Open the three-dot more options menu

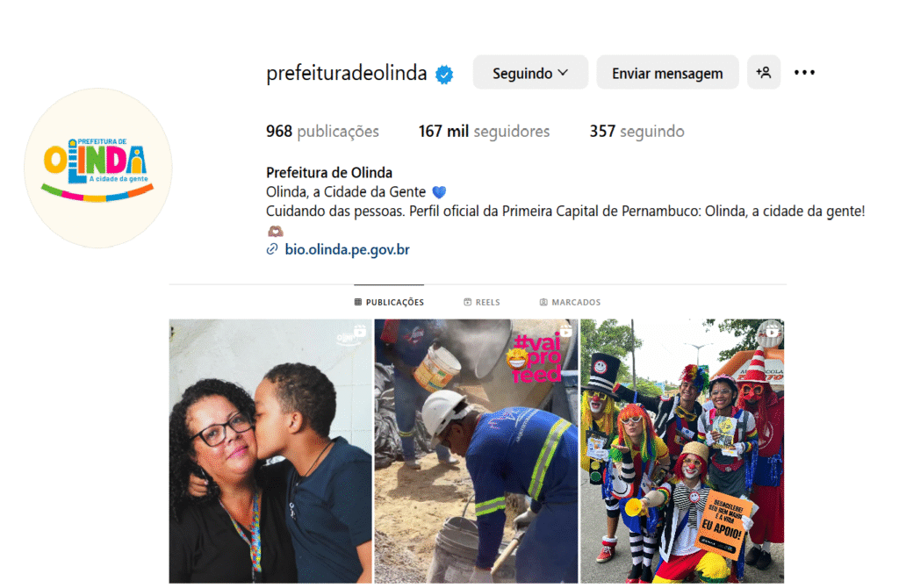point(804,73)
